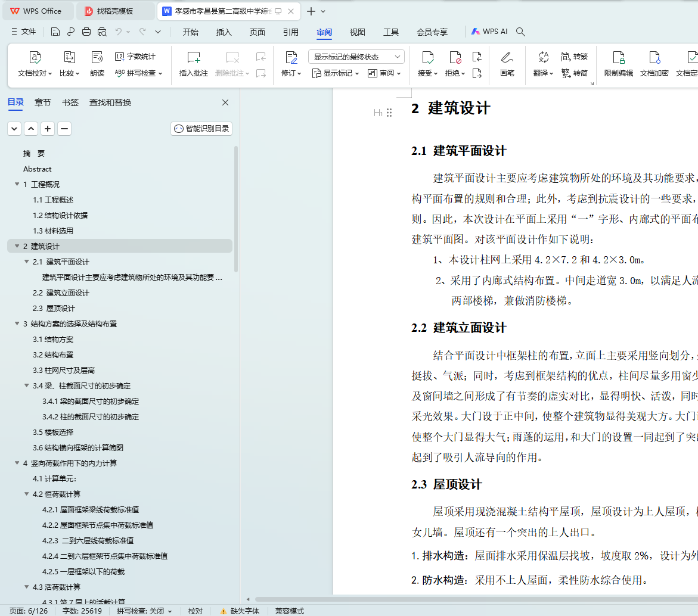Open the 显示标记的最终状态 dropdown

coord(356,57)
